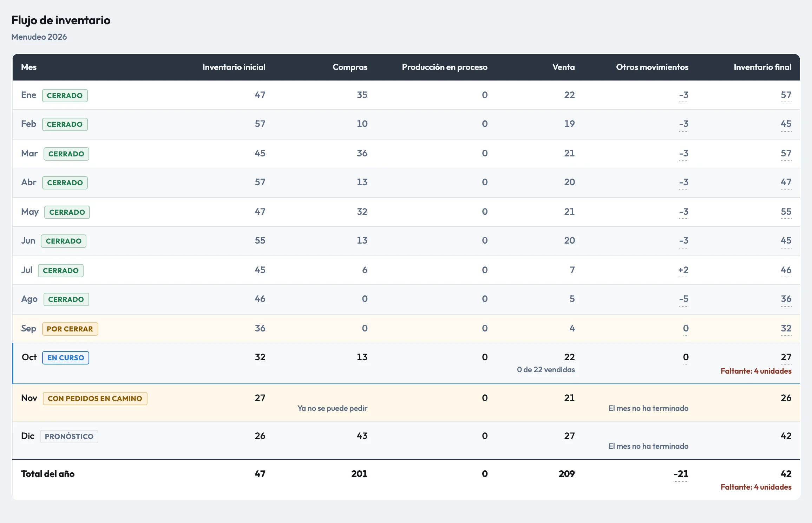Click the CON PEDIDOS EN CAMINO badge
This screenshot has height=523, width=812.
click(x=95, y=398)
